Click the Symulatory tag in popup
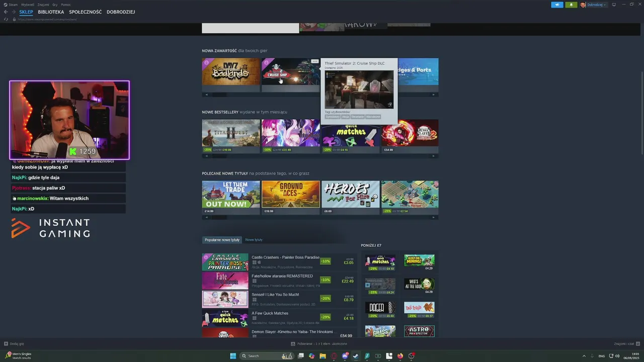Image resolution: width=644 pixels, height=362 pixels. coord(333,117)
